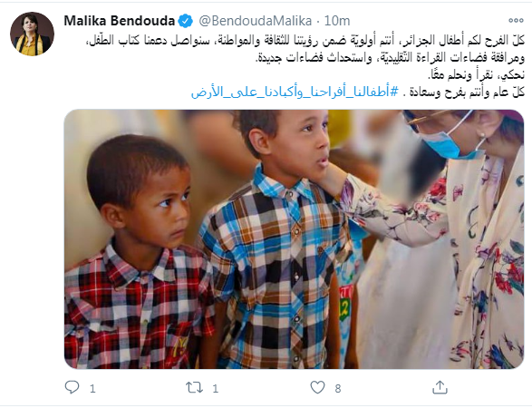Image resolution: width=532 pixels, height=408 pixels.
Task: Click the reply speech bubble icon
Action: tap(72, 387)
